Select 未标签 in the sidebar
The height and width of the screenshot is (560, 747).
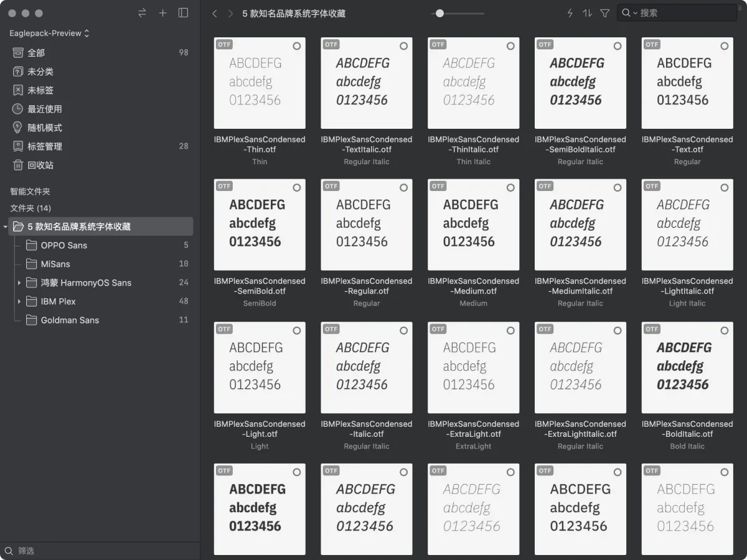click(x=100, y=90)
